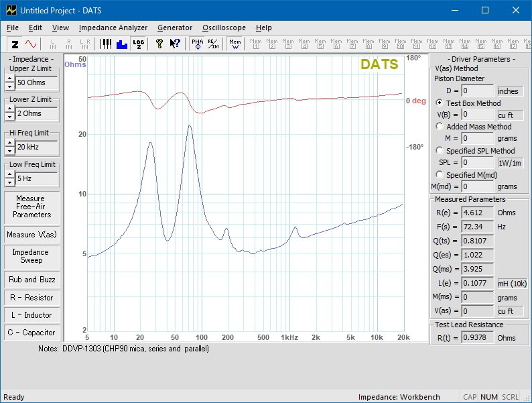Increase the Hi Freq Limit with up arrow
The image size is (532, 403).
10,143
